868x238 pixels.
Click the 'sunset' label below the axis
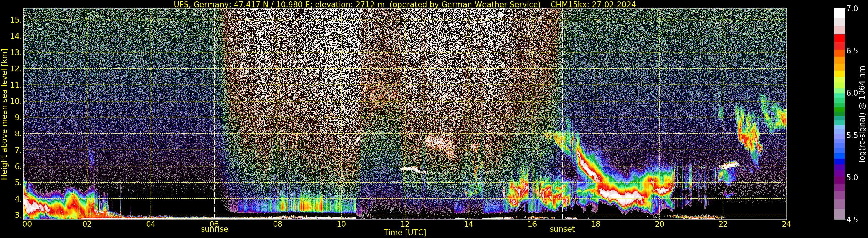tap(562, 229)
